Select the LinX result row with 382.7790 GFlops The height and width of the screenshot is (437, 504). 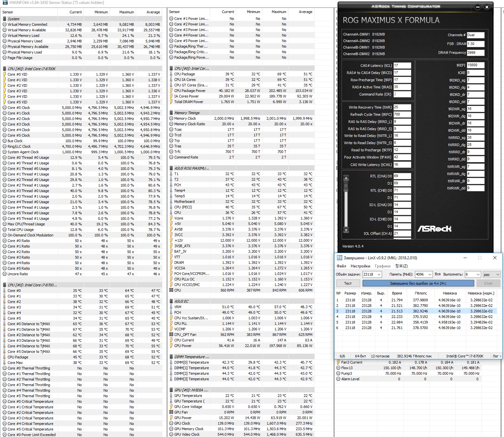416,306
